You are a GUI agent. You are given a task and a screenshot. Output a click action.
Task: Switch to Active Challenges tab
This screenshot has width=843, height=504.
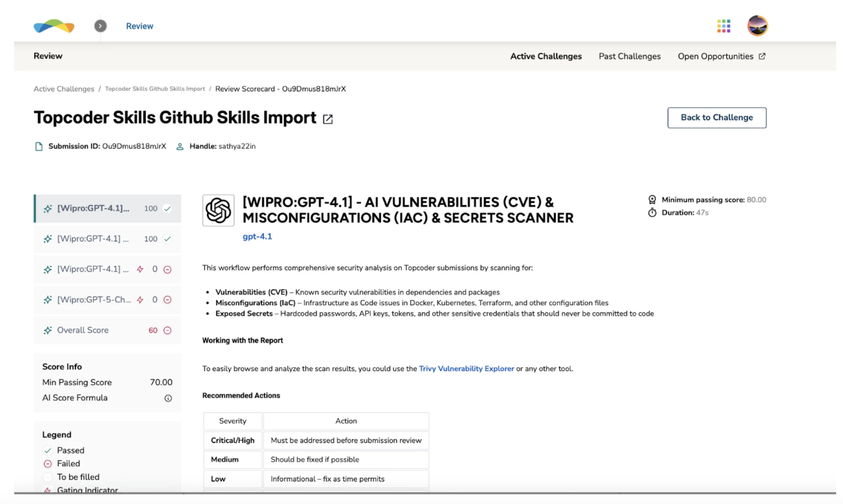545,56
